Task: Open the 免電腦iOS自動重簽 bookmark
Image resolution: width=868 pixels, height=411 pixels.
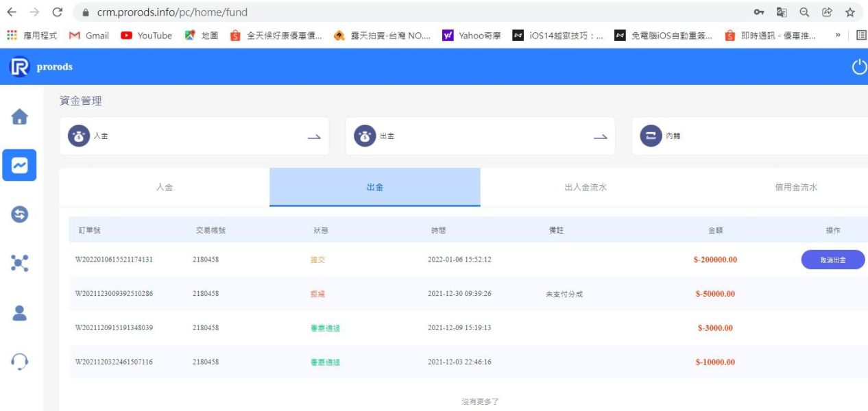Action: [664, 36]
